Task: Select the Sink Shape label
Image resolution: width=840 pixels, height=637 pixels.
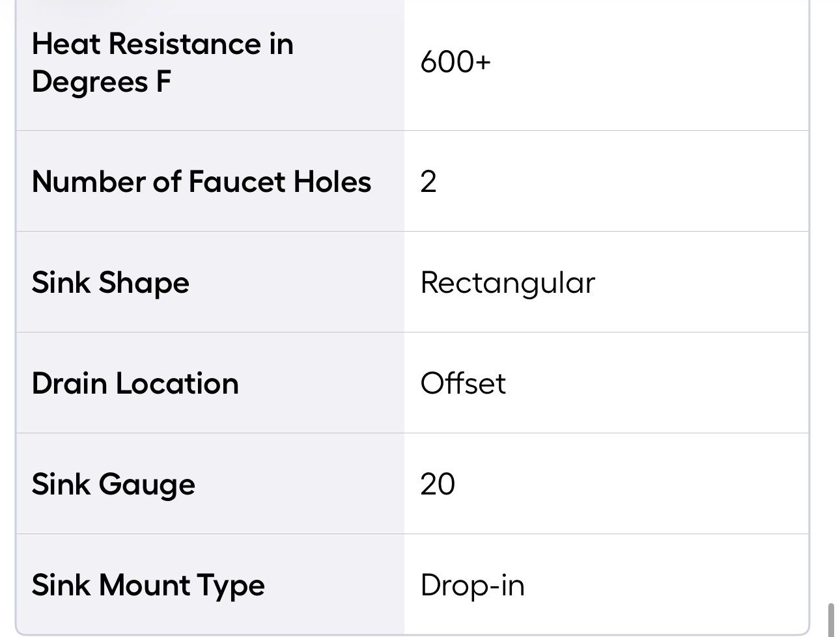Action: pyautogui.click(x=111, y=282)
